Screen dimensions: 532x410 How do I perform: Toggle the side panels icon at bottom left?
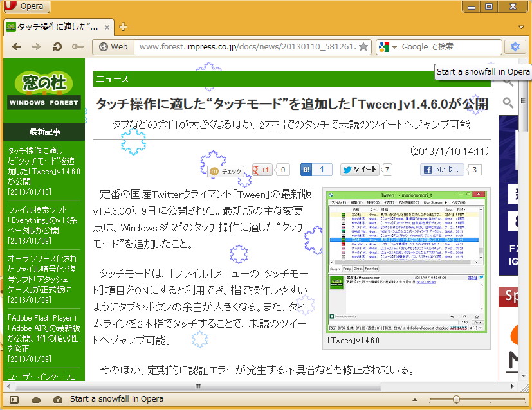pos(14,399)
